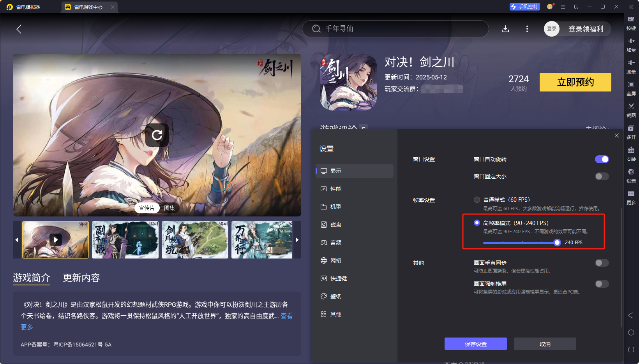Screen dimensions: 639x364
Task: Open the 万界通行 thumbnail
Action: 262,240
